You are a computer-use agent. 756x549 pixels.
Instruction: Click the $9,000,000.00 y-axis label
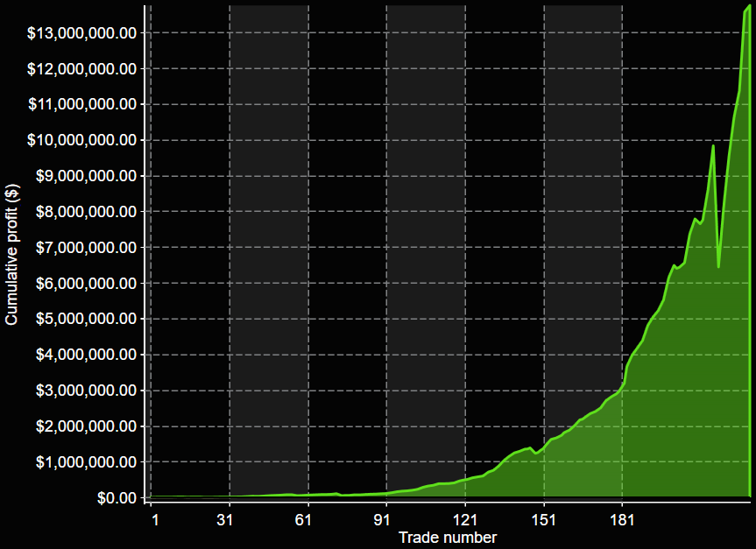click(87, 176)
